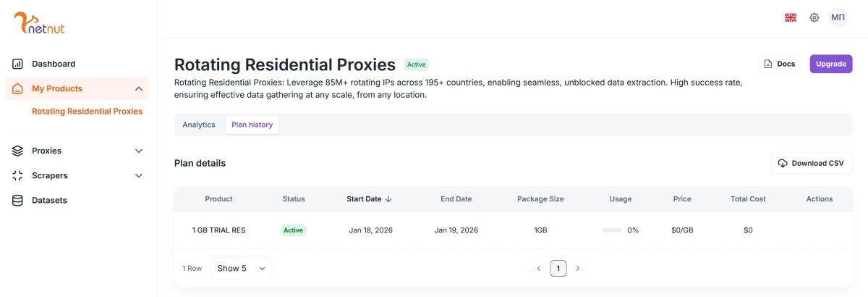The image size is (868, 297).
Task: Open the Dashboard chart icon
Action: coord(18,64)
